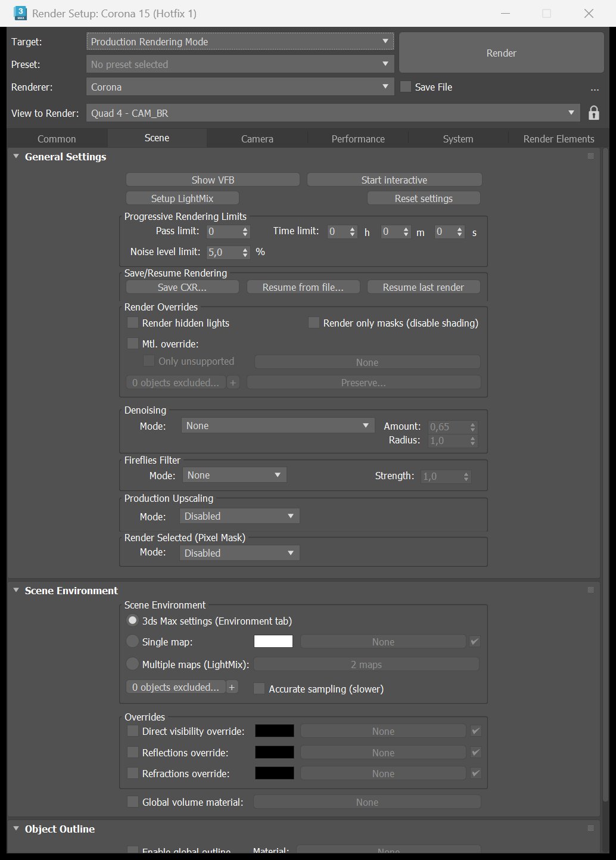Switch to the Scene tab
Image resolution: width=616 pixels, height=860 pixels.
157,138
